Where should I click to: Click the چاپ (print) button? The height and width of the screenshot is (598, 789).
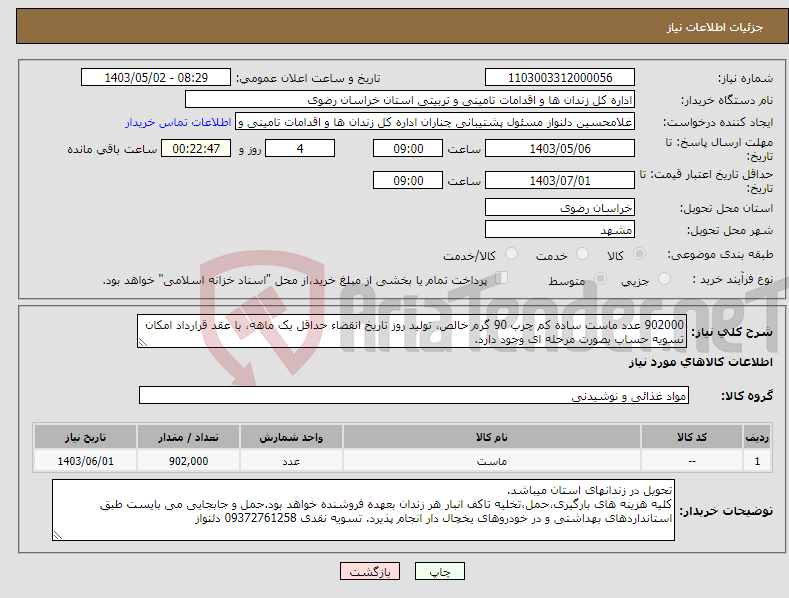pos(439,571)
